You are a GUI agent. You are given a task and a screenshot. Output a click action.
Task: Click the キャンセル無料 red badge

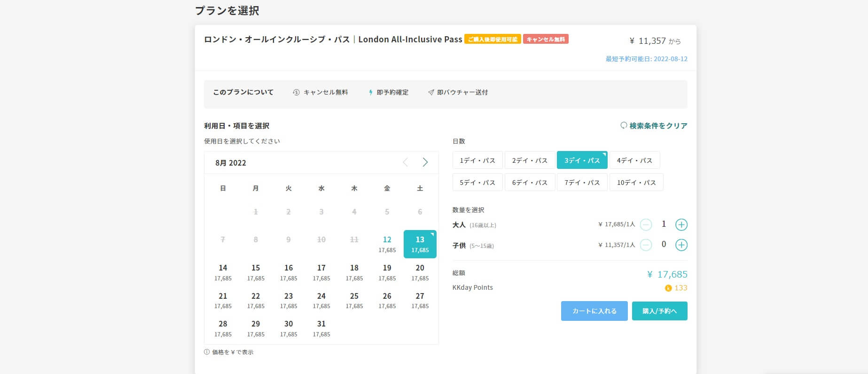click(546, 39)
